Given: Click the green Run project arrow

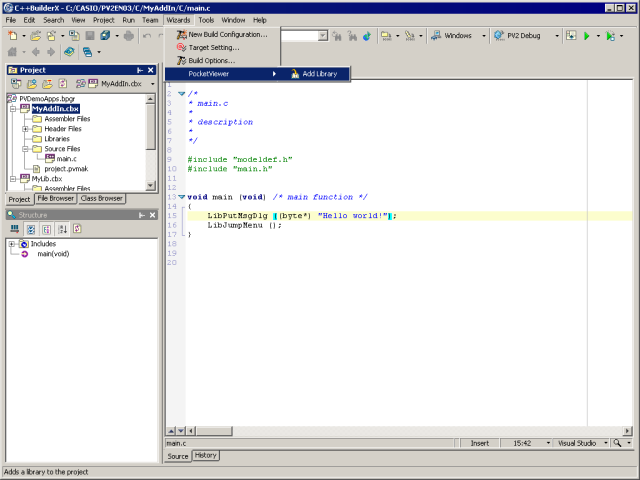Looking at the screenshot, I should click(x=587, y=36).
